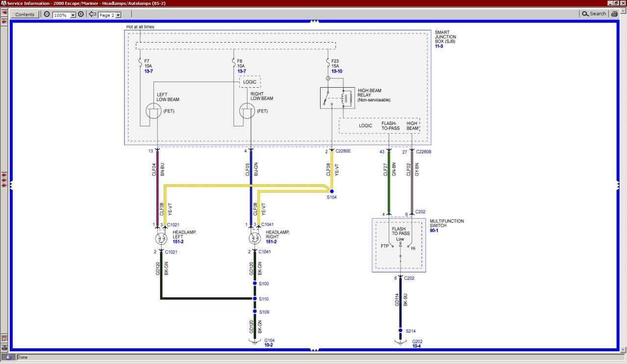Follow the 10-2 link under ground G104
The image size is (627, 364).
pyautogui.click(x=269, y=345)
